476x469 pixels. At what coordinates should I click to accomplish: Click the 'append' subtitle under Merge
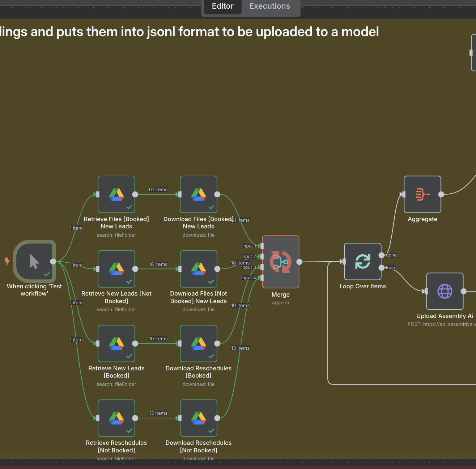tap(281, 302)
